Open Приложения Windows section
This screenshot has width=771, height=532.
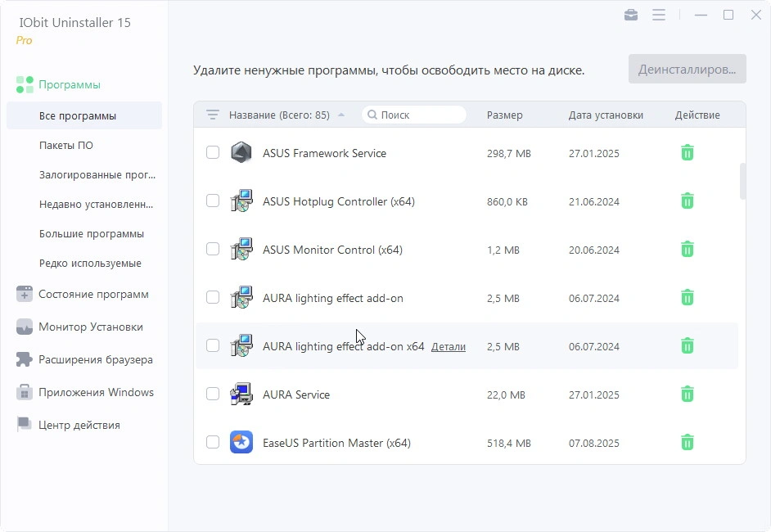(96, 392)
